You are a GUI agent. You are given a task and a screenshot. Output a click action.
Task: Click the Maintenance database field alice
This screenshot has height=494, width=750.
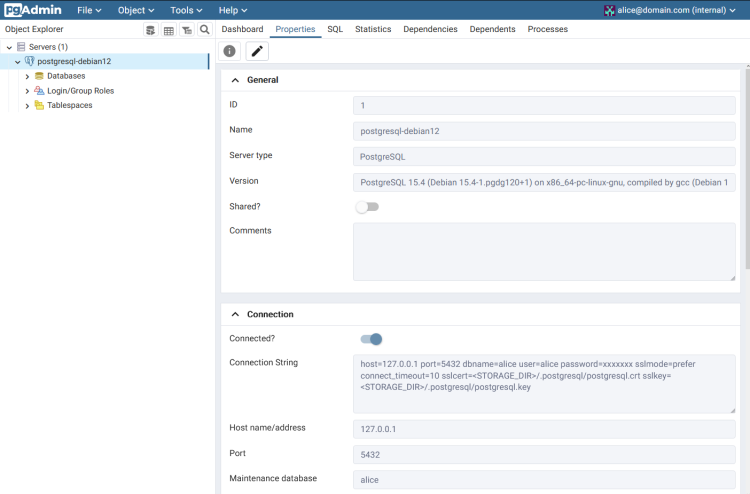pyautogui.click(x=544, y=480)
